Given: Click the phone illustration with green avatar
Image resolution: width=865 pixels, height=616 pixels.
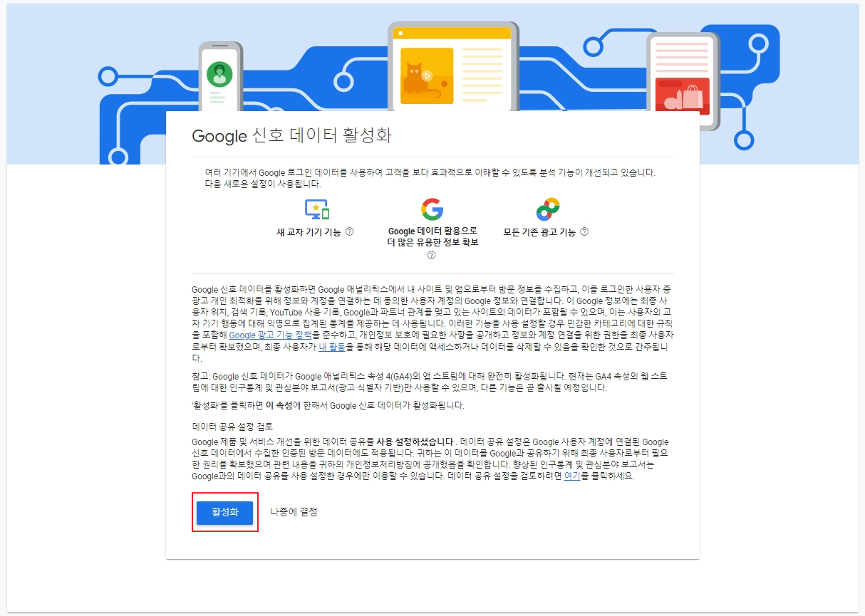Looking at the screenshot, I should [220, 76].
